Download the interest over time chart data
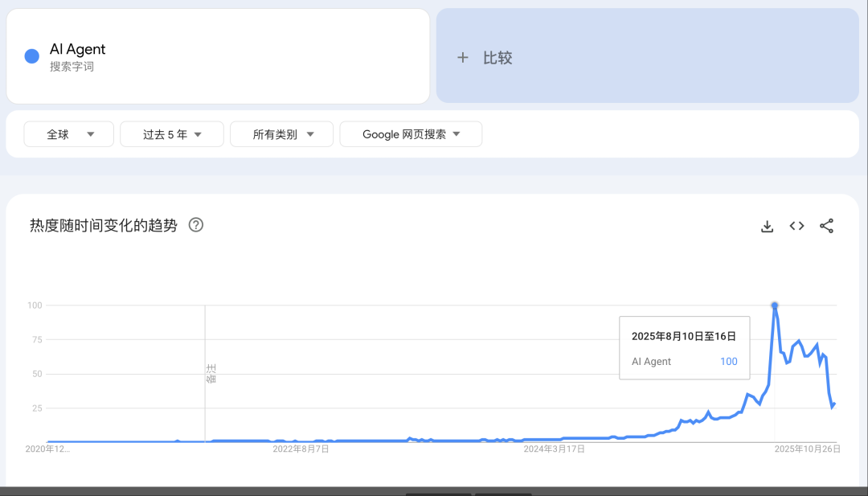 (x=767, y=226)
